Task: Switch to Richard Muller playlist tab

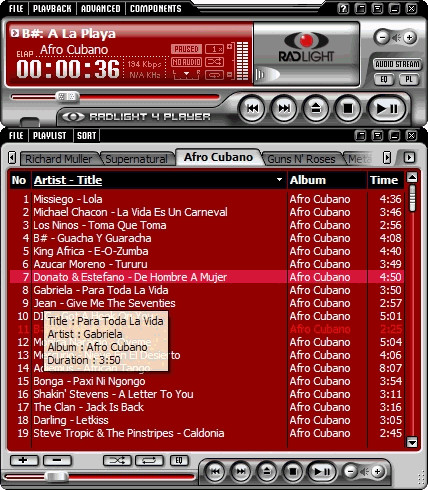Action: coord(59,159)
